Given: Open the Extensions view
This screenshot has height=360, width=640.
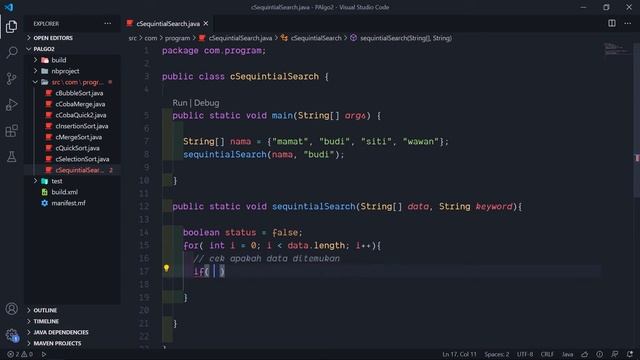Looking at the screenshot, I should [x=11, y=131].
